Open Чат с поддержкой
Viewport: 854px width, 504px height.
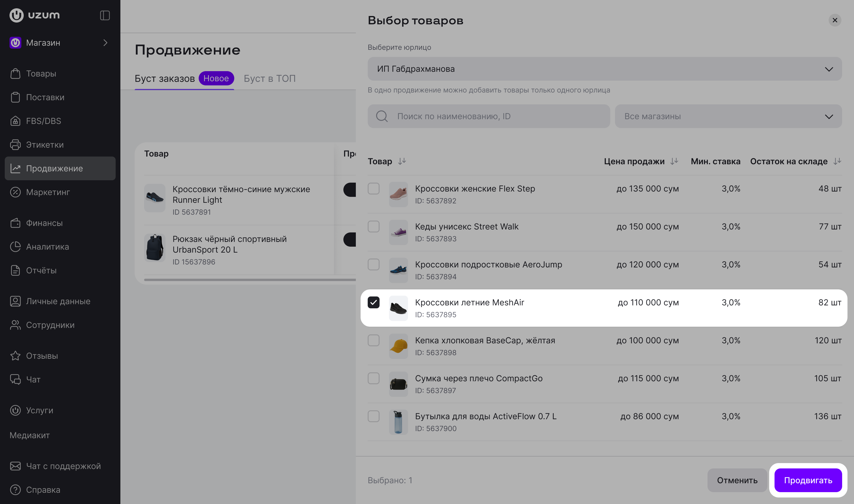point(60,466)
